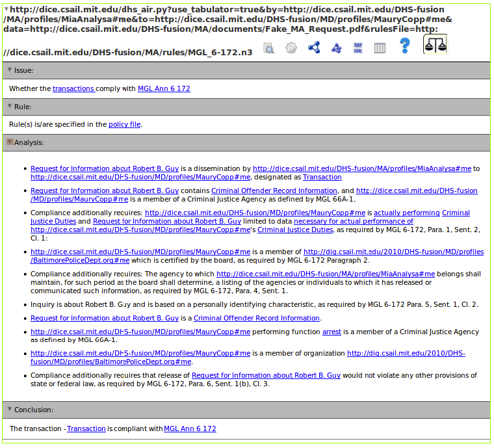The image size is (494, 448).
Task: Click the 'Analysis:' section header label
Action: click(x=29, y=142)
